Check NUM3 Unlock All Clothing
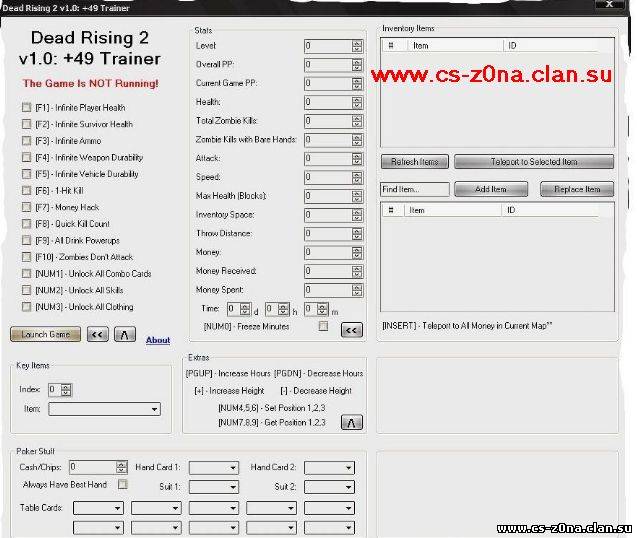Screen dimensions: 637x538 tap(26, 307)
